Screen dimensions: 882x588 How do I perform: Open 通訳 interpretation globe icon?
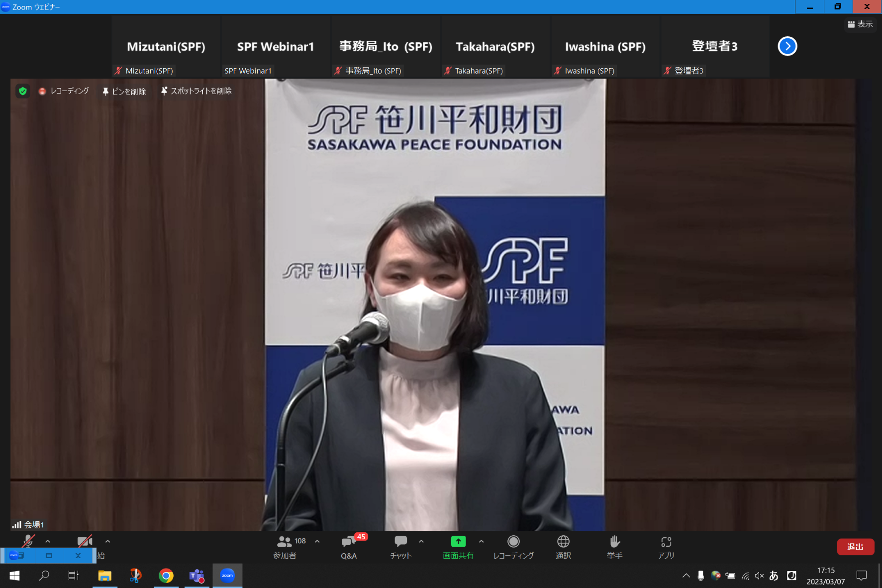point(563,547)
